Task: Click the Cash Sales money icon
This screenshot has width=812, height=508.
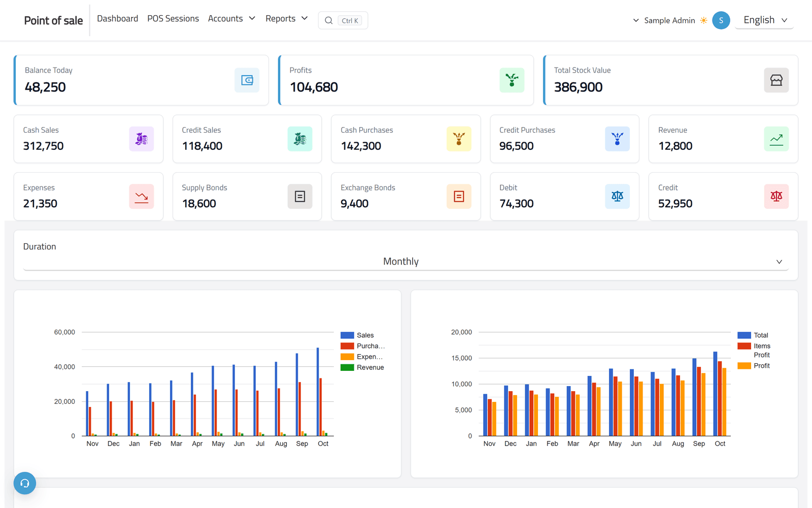Action: (142, 139)
